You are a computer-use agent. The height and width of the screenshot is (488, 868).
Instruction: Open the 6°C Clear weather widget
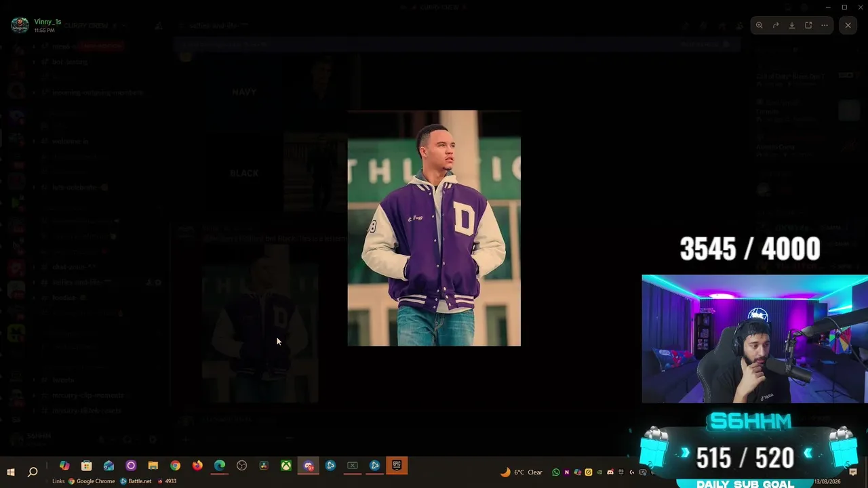[521, 472]
